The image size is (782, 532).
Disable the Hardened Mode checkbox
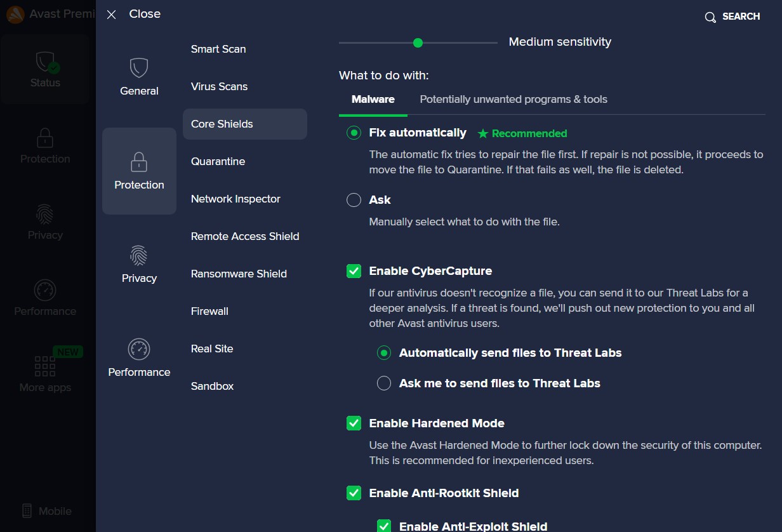pyautogui.click(x=354, y=423)
